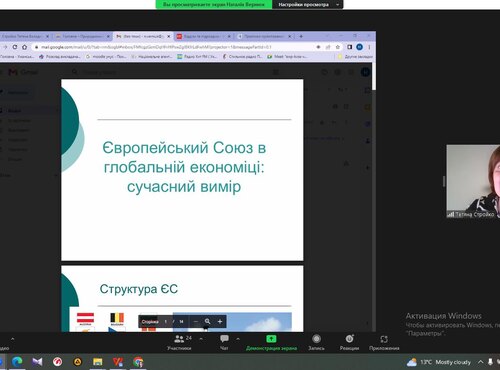
Task: Click the green screen-viewing notification banner
Action: point(214,5)
